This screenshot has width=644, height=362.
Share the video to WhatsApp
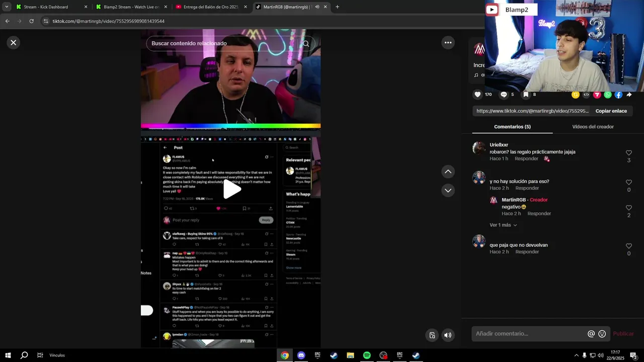(x=608, y=95)
